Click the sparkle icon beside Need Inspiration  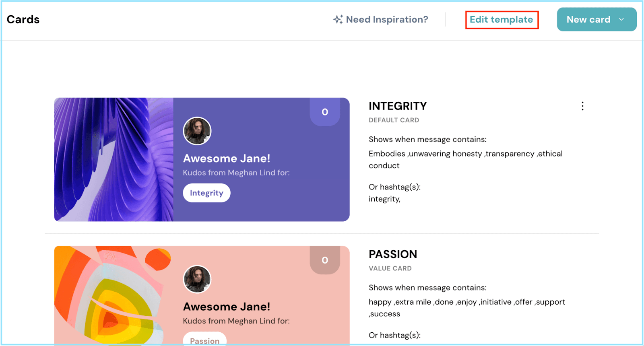(x=338, y=19)
